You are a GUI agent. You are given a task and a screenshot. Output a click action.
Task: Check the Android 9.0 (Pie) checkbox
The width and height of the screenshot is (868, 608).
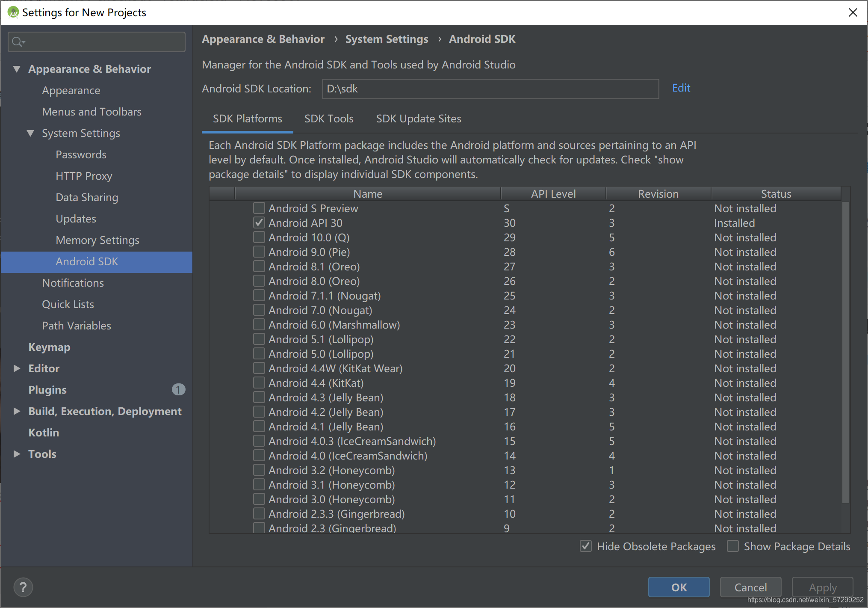click(x=259, y=252)
